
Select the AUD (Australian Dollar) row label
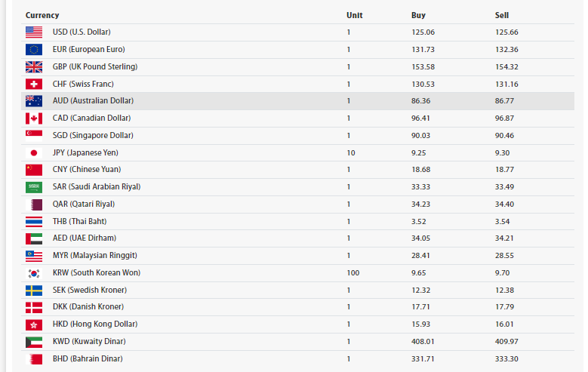point(93,101)
